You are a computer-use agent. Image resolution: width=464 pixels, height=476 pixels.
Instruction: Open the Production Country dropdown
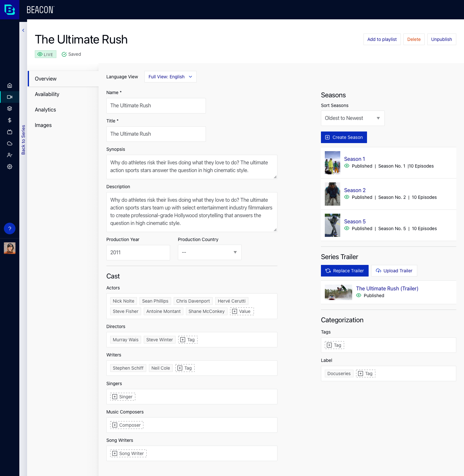coord(209,252)
